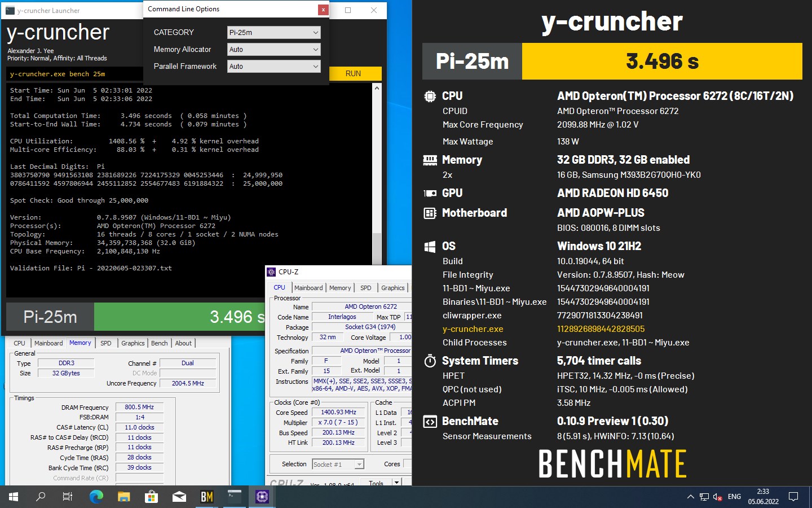This screenshot has height=508, width=812.
Task: Click the Windows OS icon in BenchMate panel
Action: (430, 247)
